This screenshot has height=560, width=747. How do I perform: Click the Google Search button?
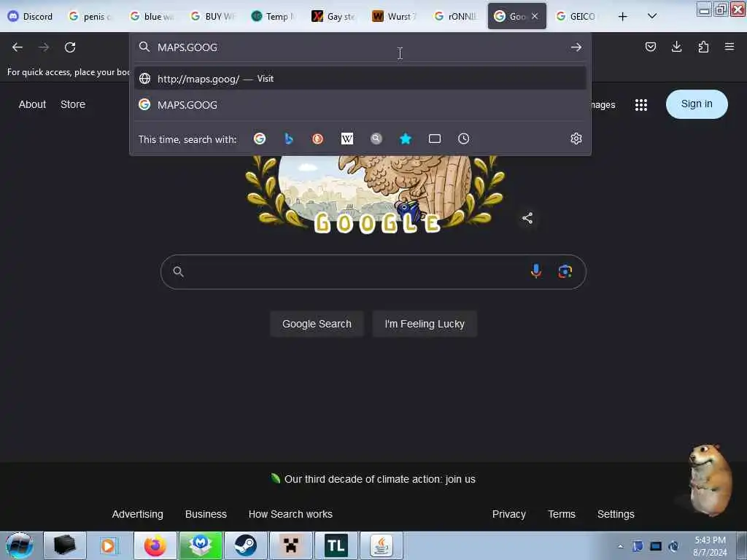[317, 324]
